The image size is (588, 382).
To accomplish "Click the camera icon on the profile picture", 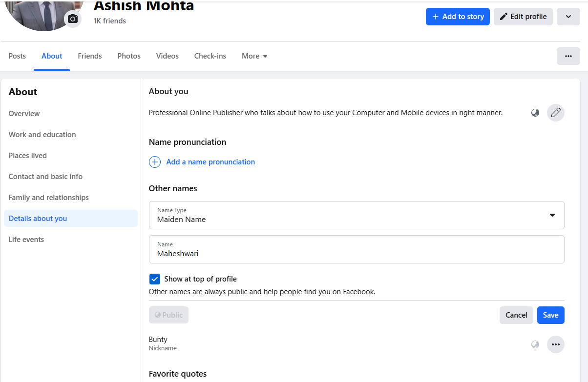I will click(x=72, y=20).
